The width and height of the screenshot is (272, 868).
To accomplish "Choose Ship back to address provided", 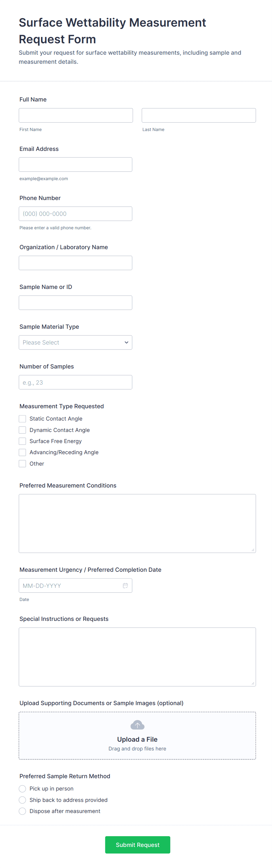I will click(23, 800).
